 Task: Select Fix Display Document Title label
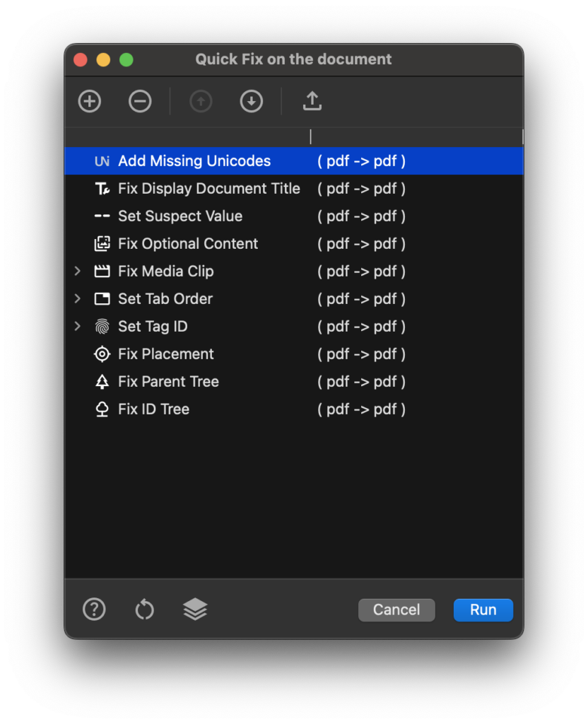(x=209, y=189)
